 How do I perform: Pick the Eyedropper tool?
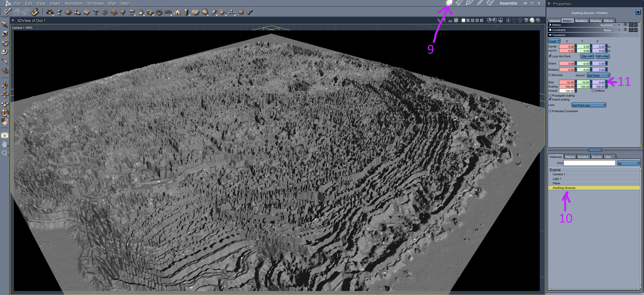5,61
